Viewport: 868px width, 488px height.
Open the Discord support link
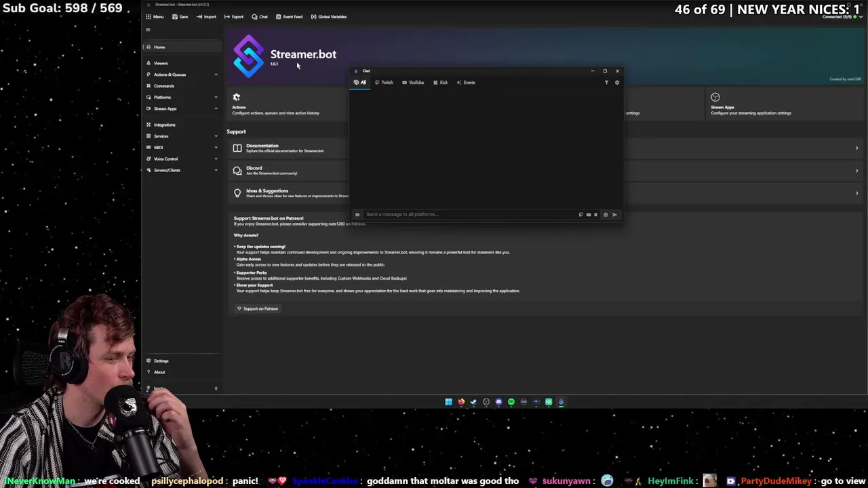coord(271,170)
